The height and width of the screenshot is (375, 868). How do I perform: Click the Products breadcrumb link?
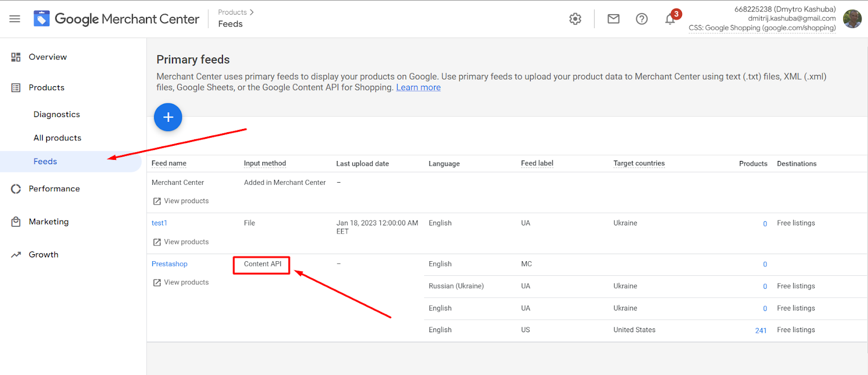coord(232,12)
